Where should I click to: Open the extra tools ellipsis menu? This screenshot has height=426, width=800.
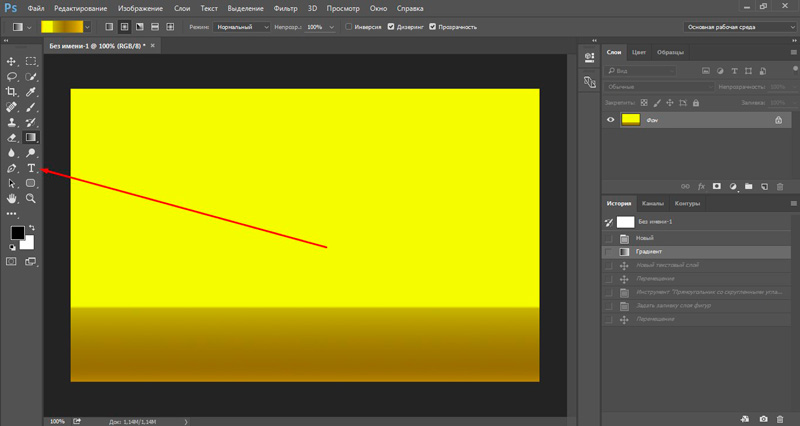11,214
